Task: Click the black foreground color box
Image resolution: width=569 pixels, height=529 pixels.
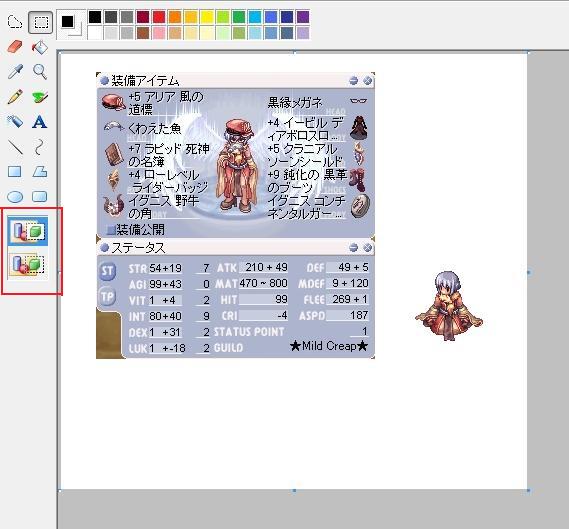Action: 67,21
